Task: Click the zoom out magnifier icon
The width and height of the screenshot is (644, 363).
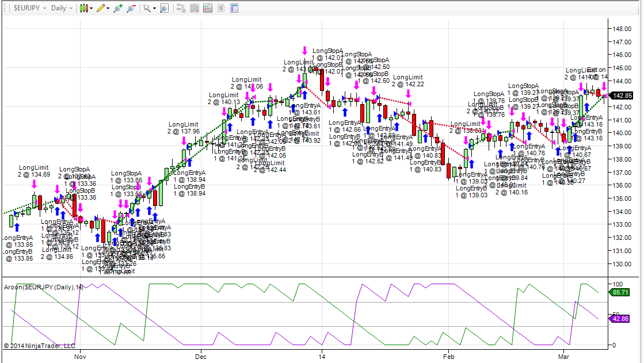Action: tap(131, 8)
